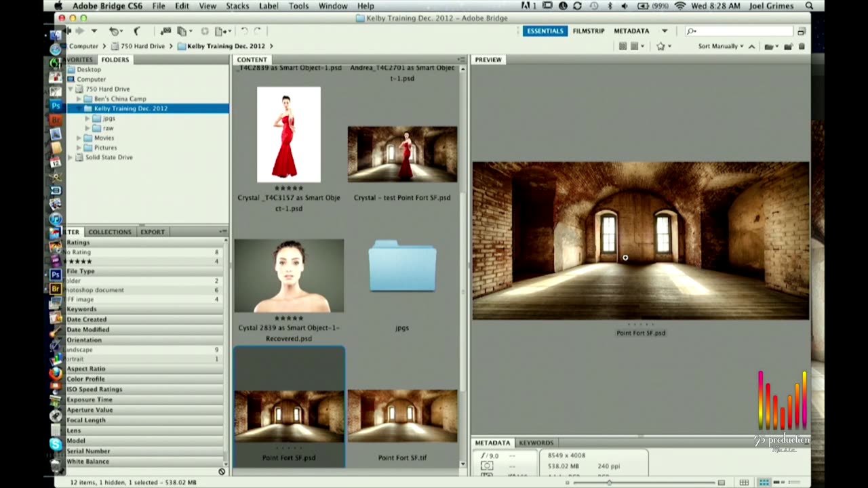
Task: Click the Skype icon in the Dock
Action: 56,444
